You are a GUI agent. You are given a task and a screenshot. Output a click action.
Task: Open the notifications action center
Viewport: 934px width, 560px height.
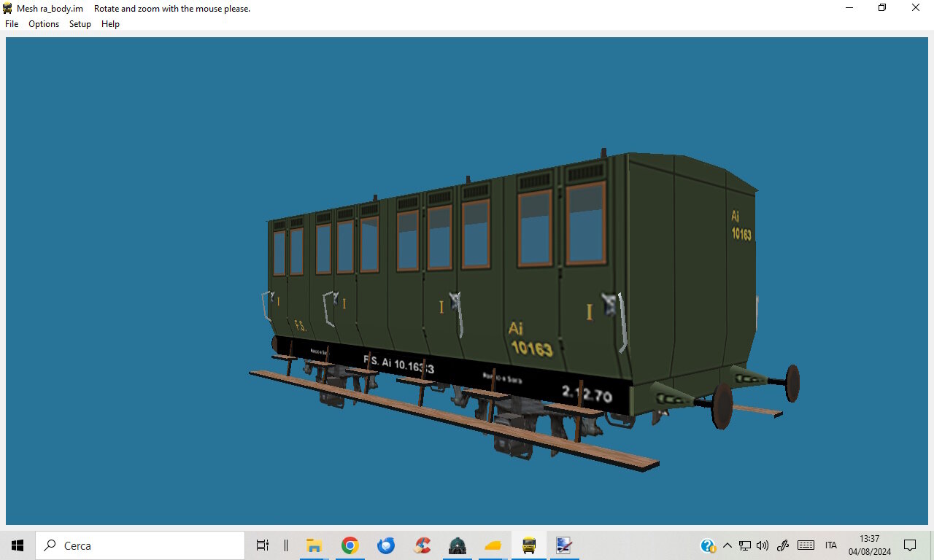coord(910,545)
